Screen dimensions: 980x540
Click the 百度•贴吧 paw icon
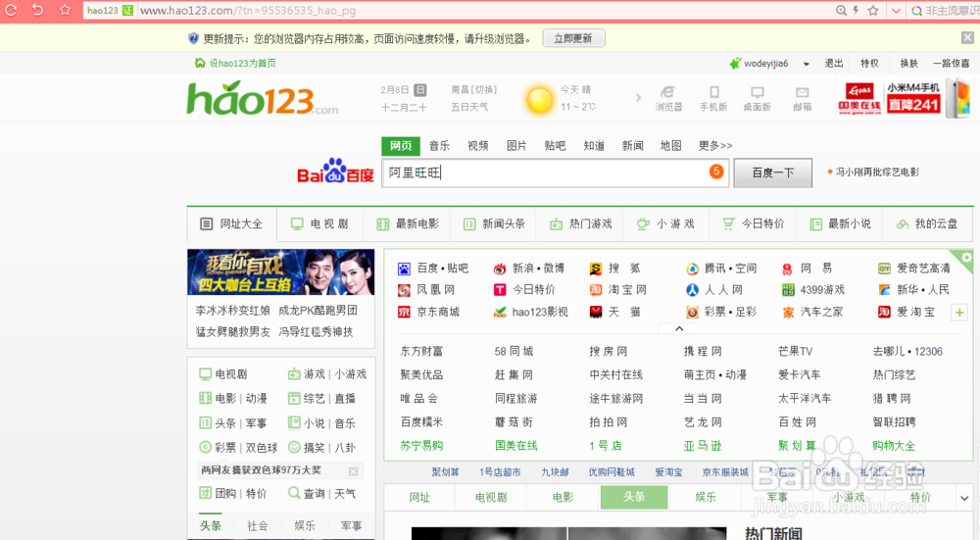(404, 269)
